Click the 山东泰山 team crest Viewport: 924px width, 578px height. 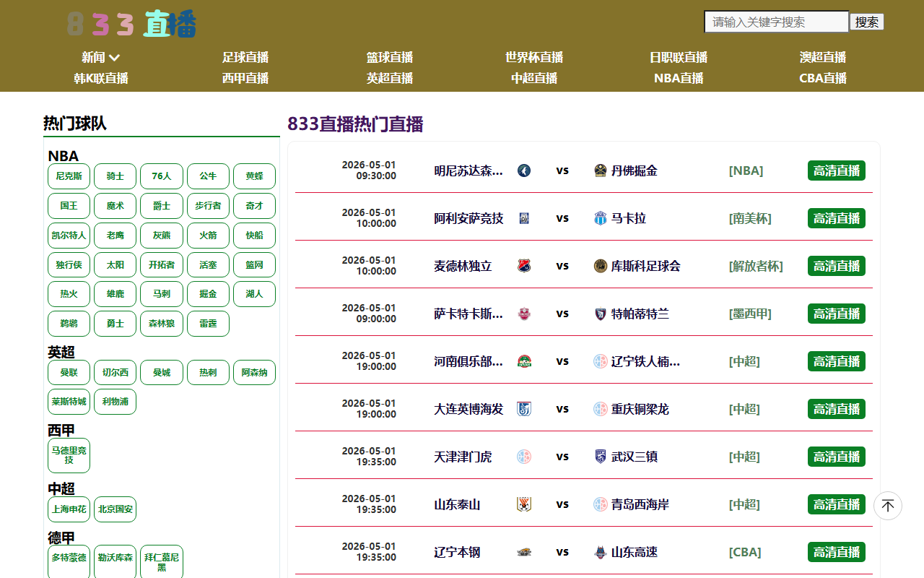click(x=524, y=504)
